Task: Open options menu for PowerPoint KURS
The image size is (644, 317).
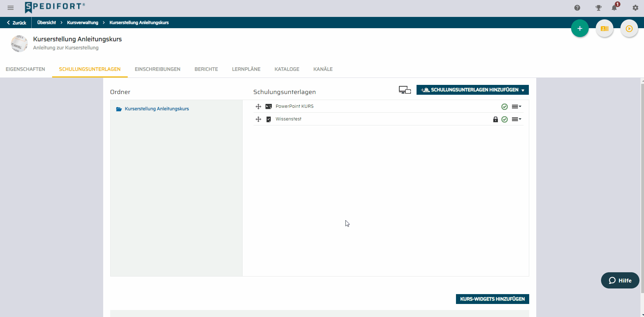Action: (517, 106)
